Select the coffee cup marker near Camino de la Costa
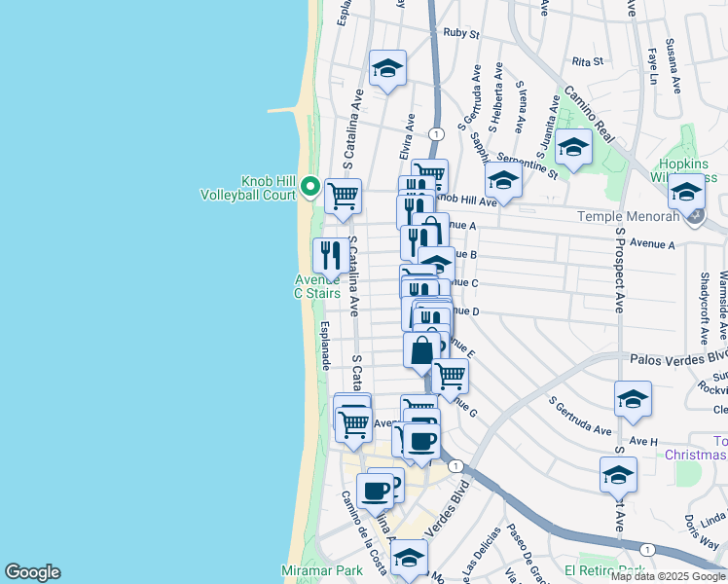Image resolution: width=728 pixels, height=584 pixels. pos(375,491)
